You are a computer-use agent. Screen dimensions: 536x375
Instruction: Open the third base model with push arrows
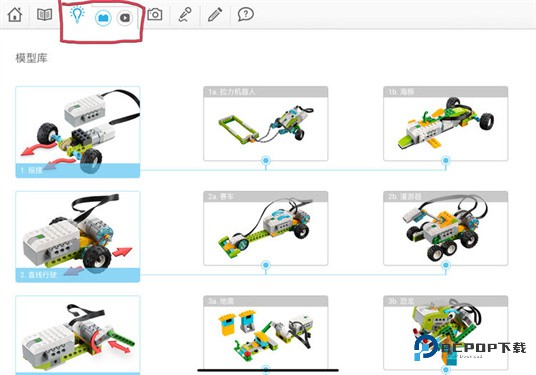[78, 335]
